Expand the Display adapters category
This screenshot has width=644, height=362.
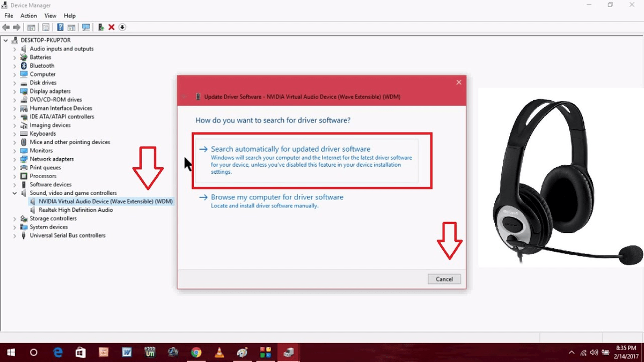15,91
